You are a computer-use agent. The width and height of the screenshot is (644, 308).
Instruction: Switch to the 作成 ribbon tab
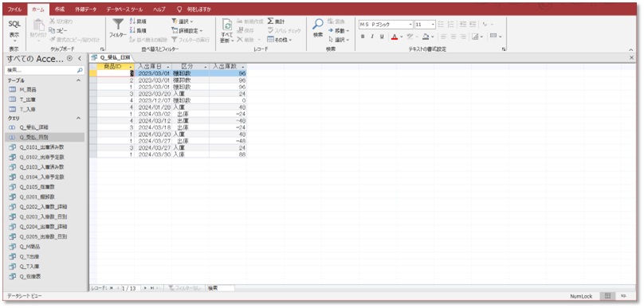60,9
